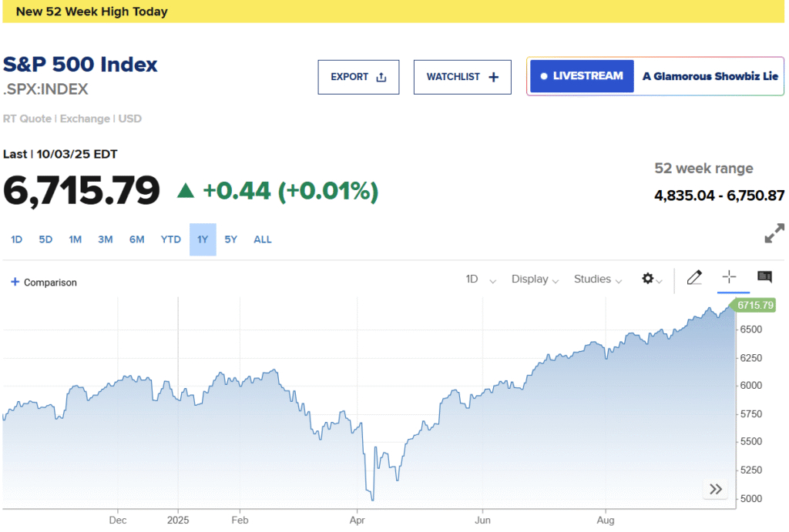Open the 1D interval dropdown
Screen dimensions: 789x532
pos(481,279)
